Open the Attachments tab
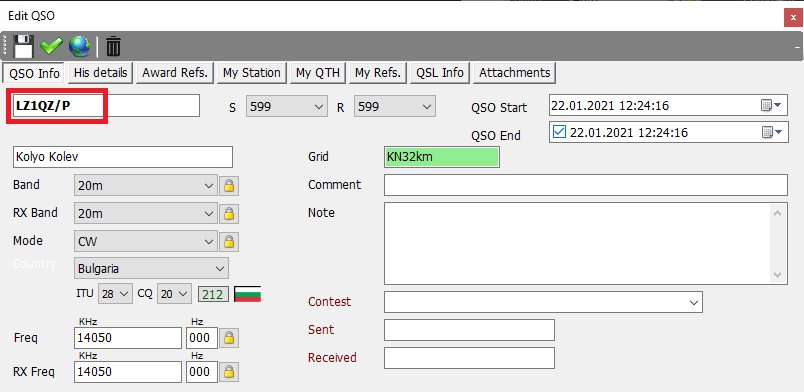 pos(514,72)
